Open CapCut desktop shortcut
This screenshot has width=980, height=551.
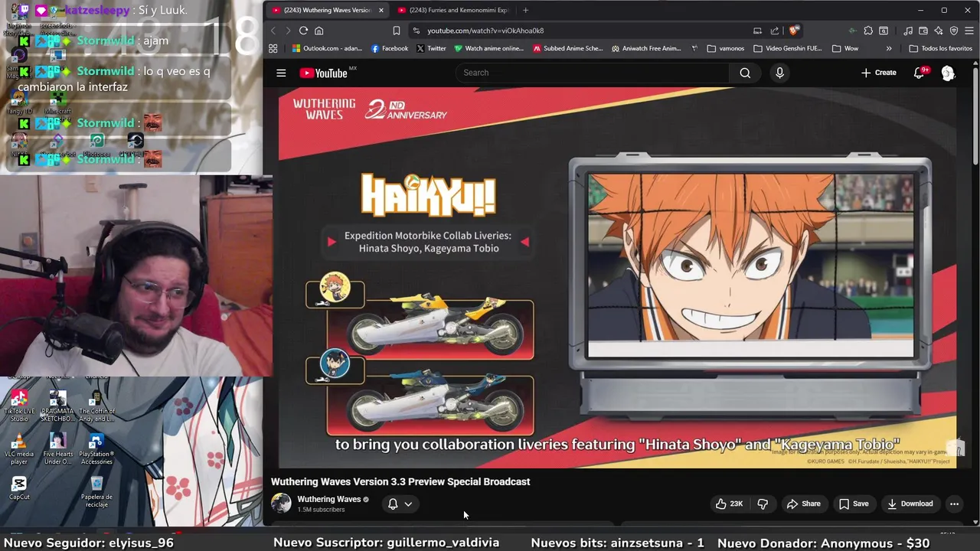click(x=19, y=488)
